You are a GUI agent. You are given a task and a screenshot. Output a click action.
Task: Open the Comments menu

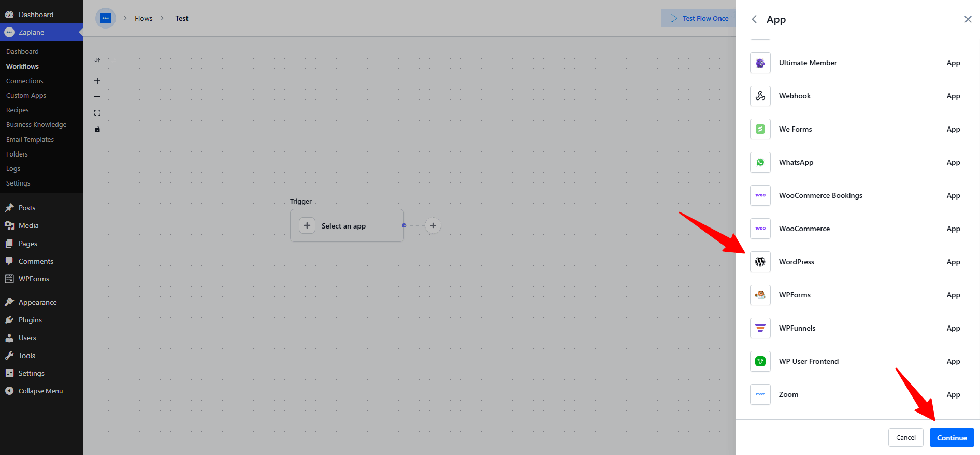41,261
